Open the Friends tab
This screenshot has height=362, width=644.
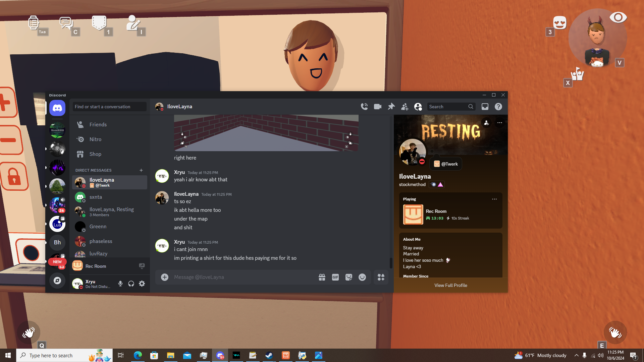tap(98, 125)
